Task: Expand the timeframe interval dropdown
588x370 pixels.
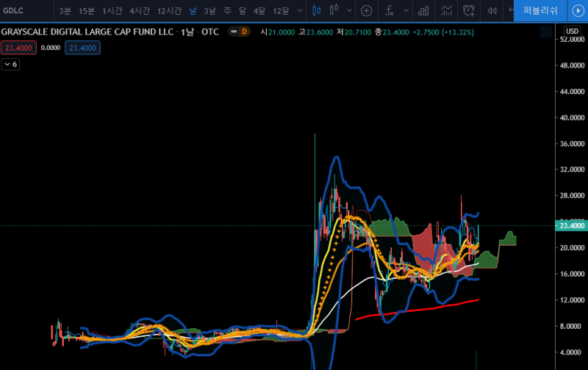Action: tap(300, 11)
